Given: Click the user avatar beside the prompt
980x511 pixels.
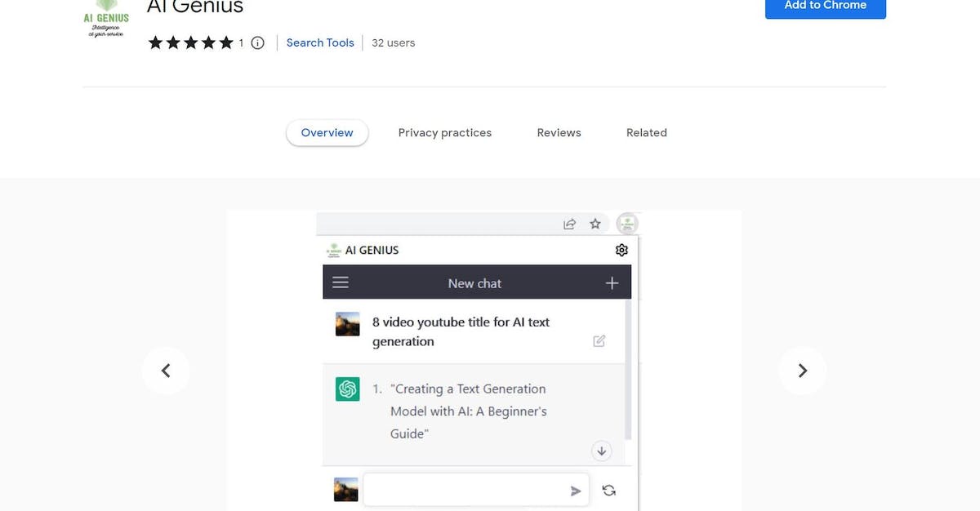Looking at the screenshot, I should click(348, 324).
